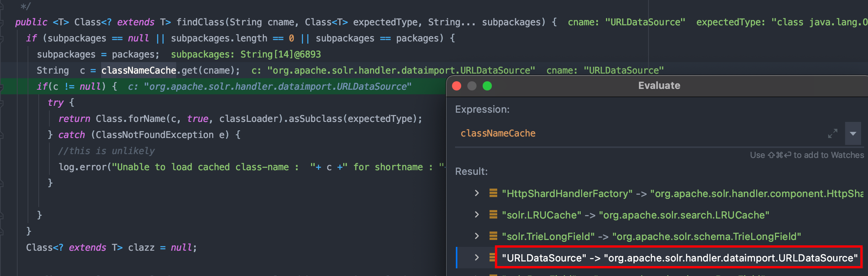Click classNameCache in the code editor
The height and width of the screenshot is (276, 868).
point(139,71)
